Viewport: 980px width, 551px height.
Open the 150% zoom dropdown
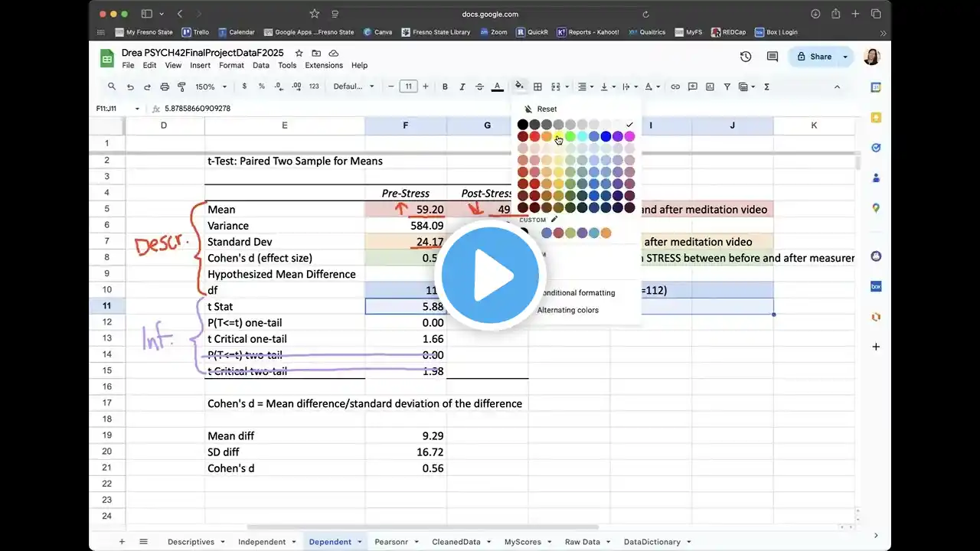point(209,86)
